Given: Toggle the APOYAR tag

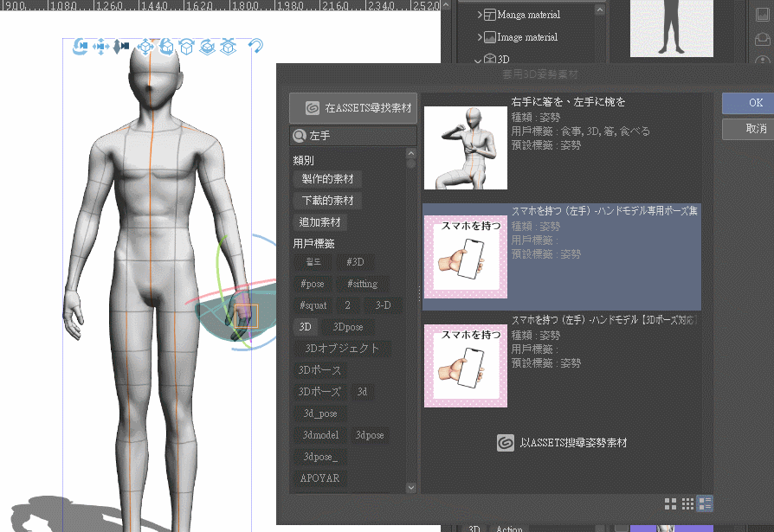Looking at the screenshot, I should pyautogui.click(x=319, y=478).
